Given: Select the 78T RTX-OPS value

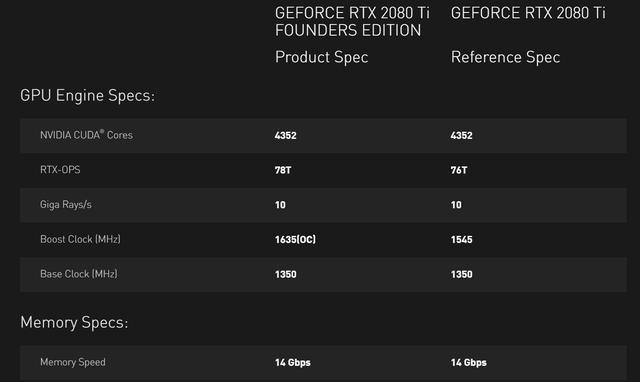Looking at the screenshot, I should click(x=283, y=170).
